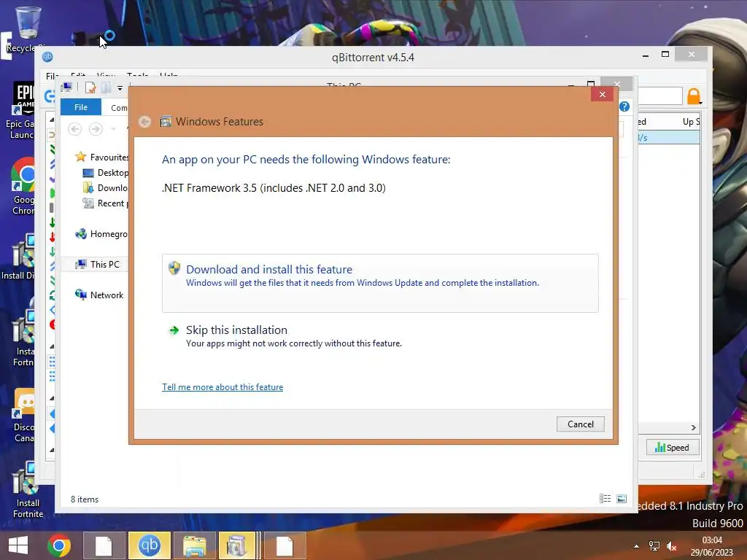Click Download and install this feature
The image size is (747, 560).
(x=380, y=283)
